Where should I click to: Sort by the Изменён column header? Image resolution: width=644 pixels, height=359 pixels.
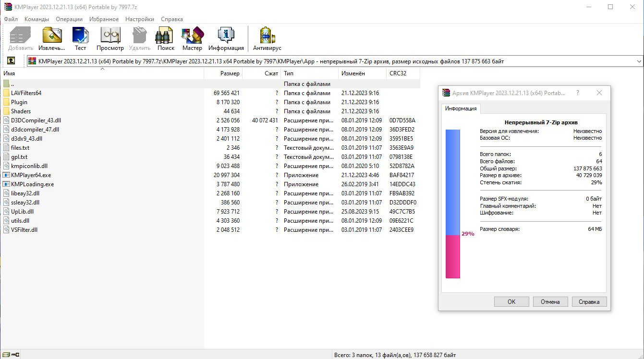[x=363, y=73]
